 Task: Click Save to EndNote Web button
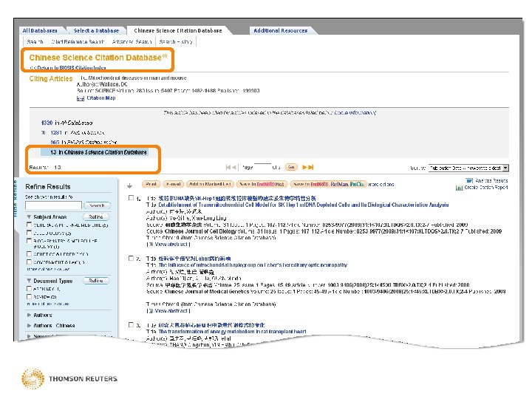262,184
